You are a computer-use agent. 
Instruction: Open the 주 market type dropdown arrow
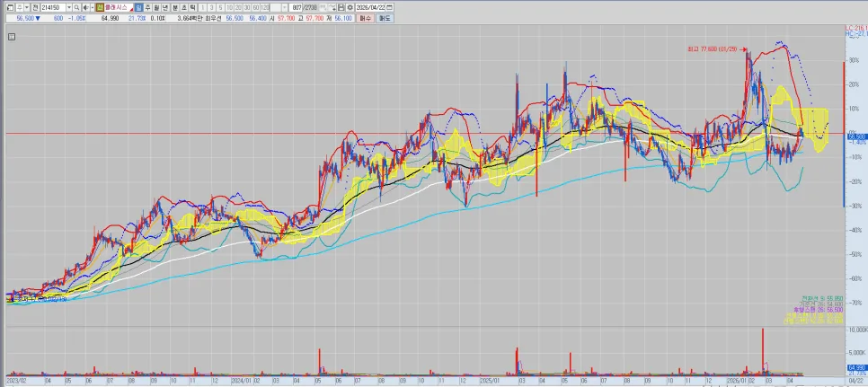coord(27,8)
